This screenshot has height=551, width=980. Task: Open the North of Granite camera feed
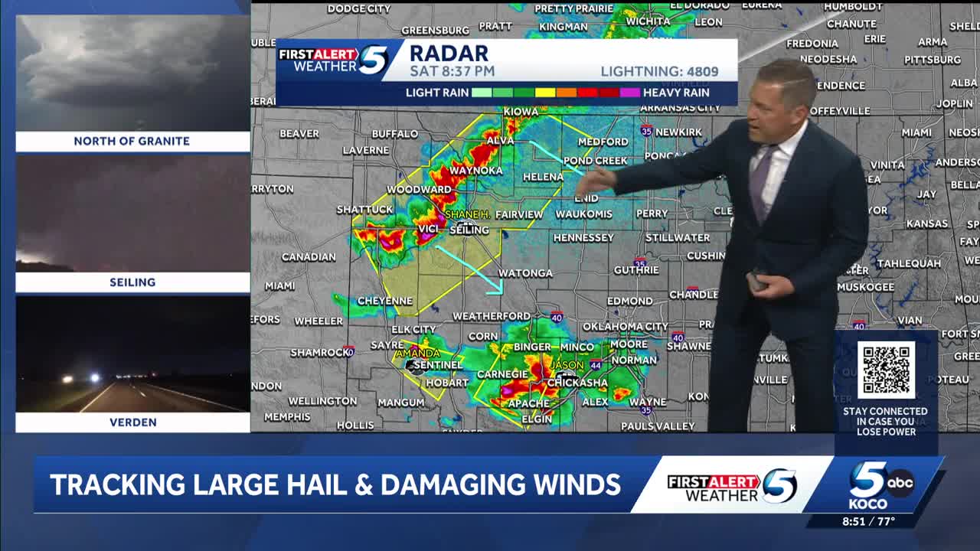132,73
